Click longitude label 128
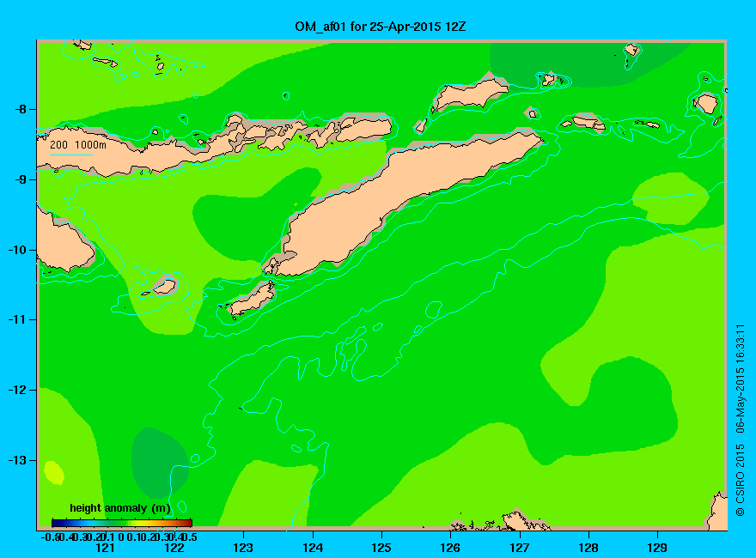The height and width of the screenshot is (558, 756). click(588, 548)
